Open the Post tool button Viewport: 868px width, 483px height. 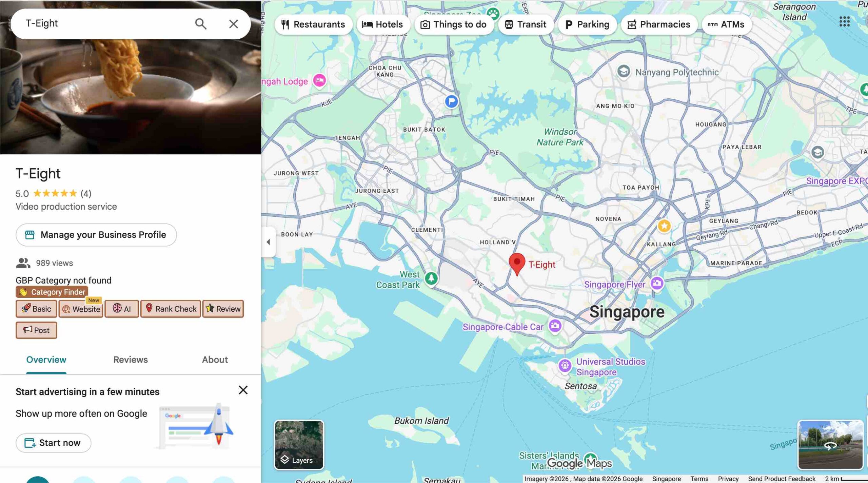[x=36, y=330]
